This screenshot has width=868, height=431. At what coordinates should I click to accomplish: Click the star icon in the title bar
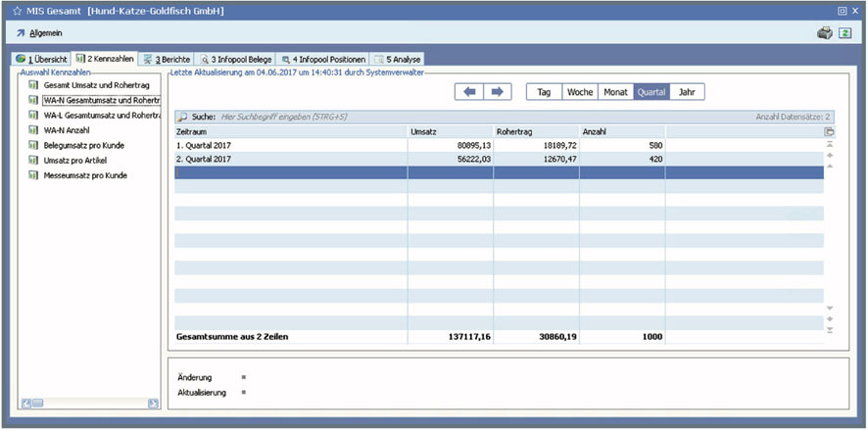[17, 10]
